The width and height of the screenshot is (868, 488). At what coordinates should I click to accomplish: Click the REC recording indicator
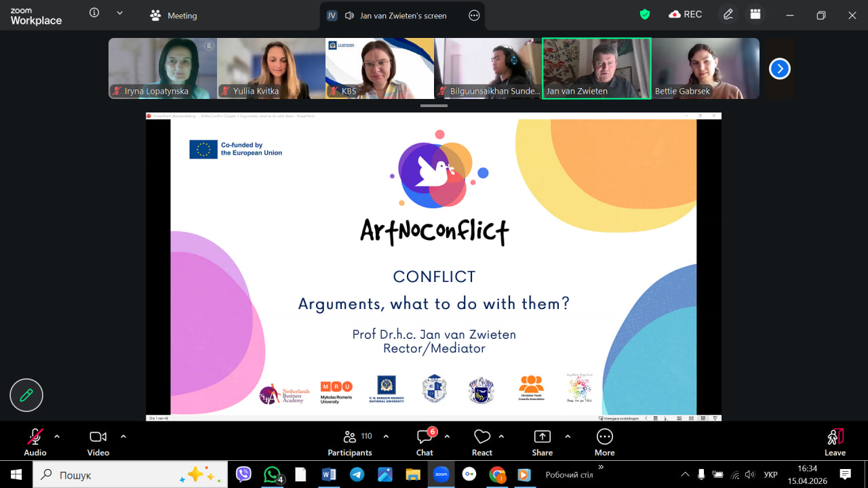pyautogui.click(x=686, y=14)
